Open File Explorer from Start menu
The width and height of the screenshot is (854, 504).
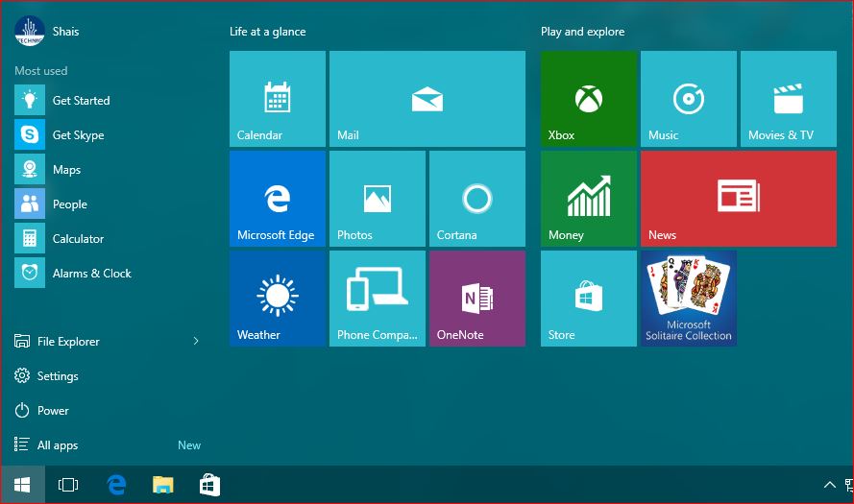coord(68,341)
